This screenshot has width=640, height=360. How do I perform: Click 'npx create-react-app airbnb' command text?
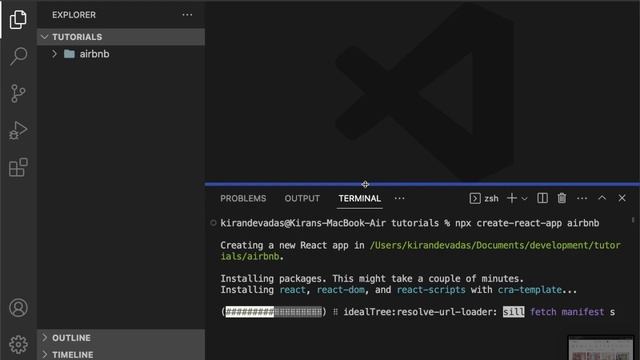coord(527,223)
